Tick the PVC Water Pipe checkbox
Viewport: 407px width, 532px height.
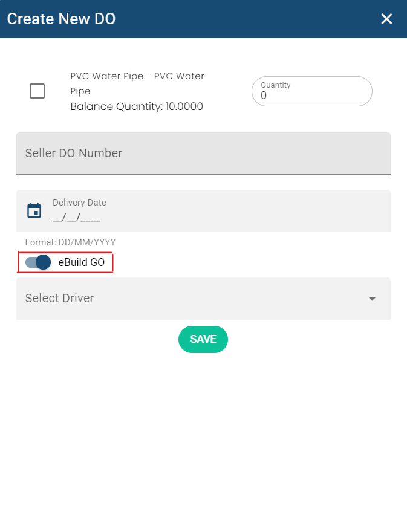pyautogui.click(x=37, y=91)
